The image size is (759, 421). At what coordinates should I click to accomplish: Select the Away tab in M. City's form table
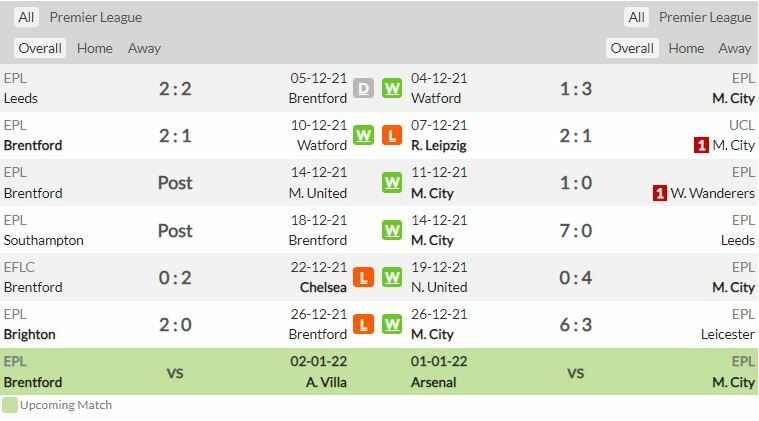pyautogui.click(x=734, y=48)
